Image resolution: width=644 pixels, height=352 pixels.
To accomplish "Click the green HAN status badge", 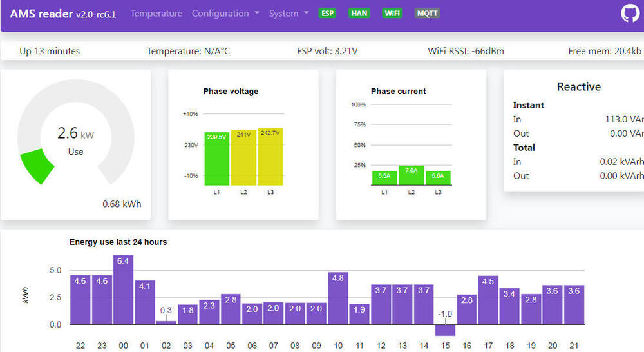I will pyautogui.click(x=359, y=13).
